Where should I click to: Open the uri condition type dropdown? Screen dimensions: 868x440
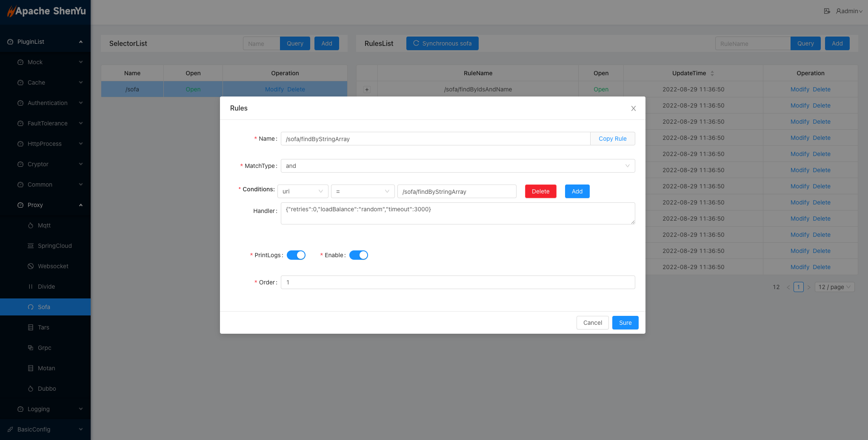pyautogui.click(x=303, y=191)
